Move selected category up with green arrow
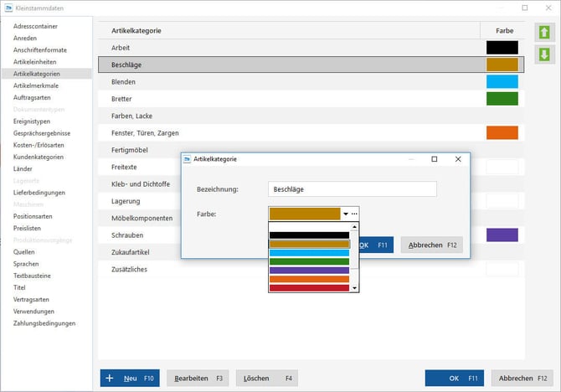This screenshot has width=561, height=392. pyautogui.click(x=544, y=33)
